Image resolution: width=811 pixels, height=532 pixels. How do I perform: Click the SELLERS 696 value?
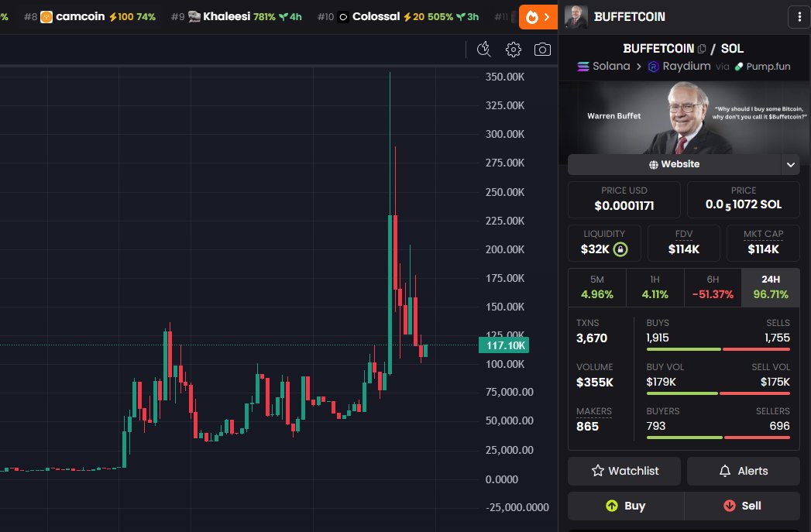click(779, 426)
